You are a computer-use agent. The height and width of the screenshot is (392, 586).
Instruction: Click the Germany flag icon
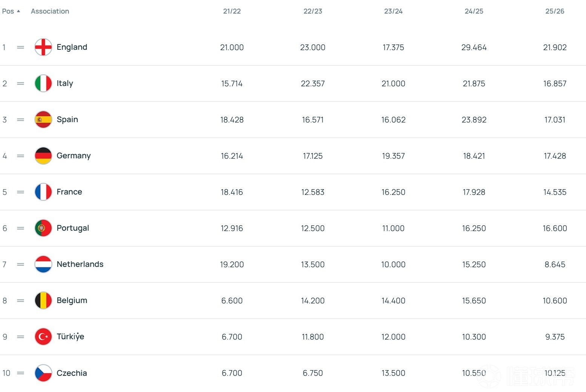point(43,156)
